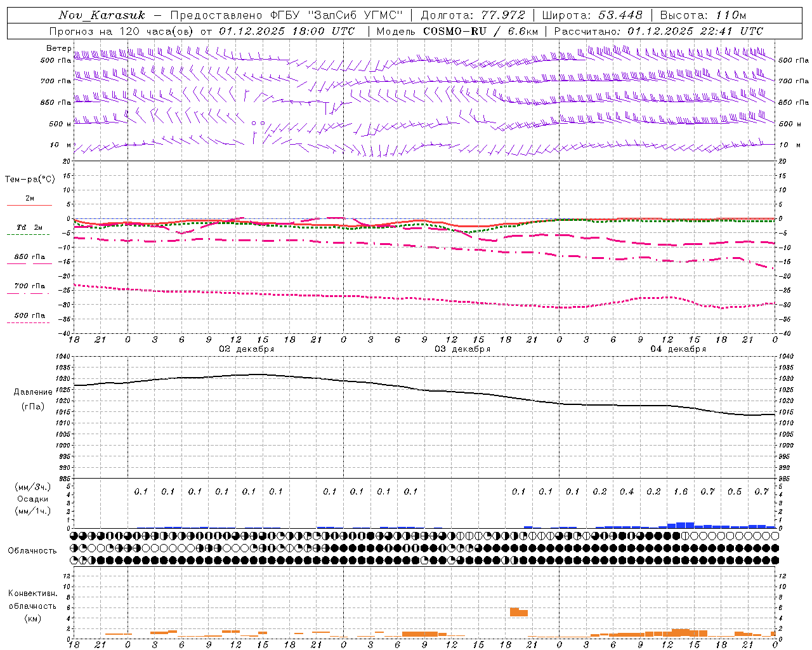This screenshot has width=812, height=650.
Task: Click the '0.5' precipitation amount value
Action: point(735,491)
